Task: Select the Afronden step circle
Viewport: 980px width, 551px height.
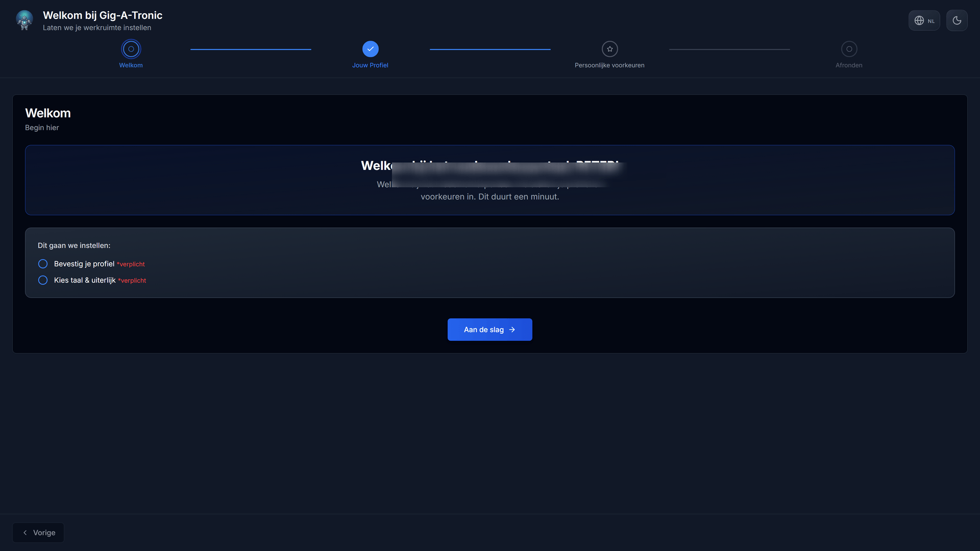Action: click(849, 49)
